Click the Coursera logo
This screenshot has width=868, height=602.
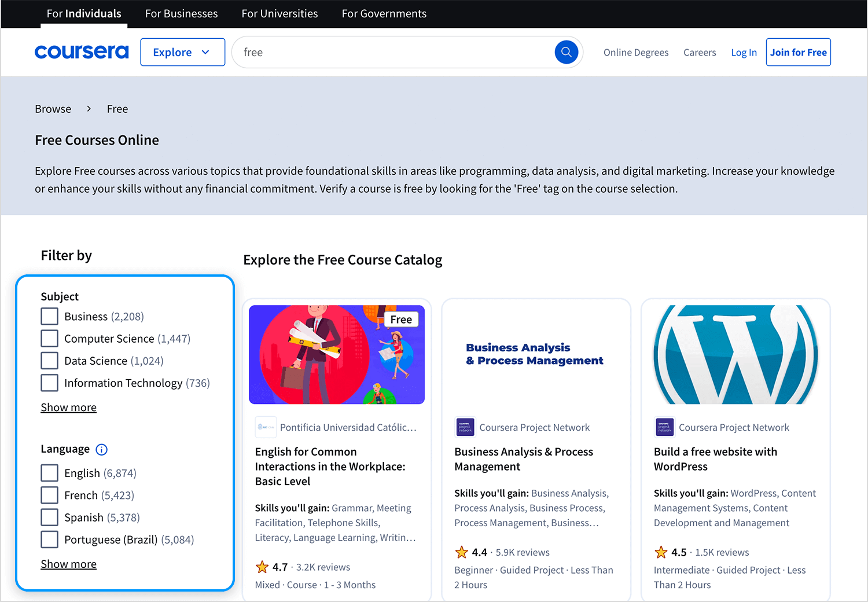(82, 52)
